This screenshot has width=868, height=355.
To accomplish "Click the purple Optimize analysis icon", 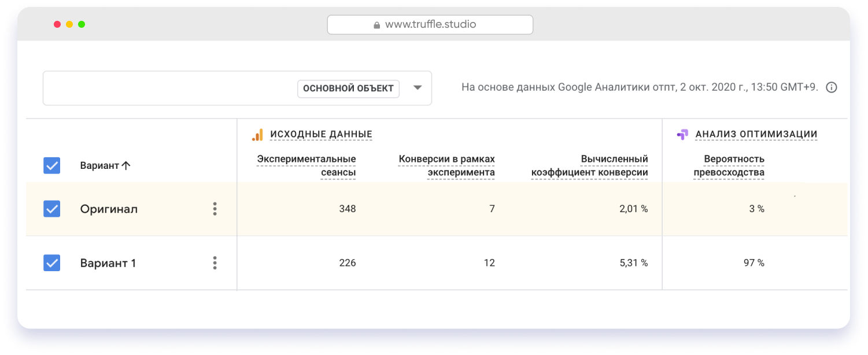I will tap(682, 135).
